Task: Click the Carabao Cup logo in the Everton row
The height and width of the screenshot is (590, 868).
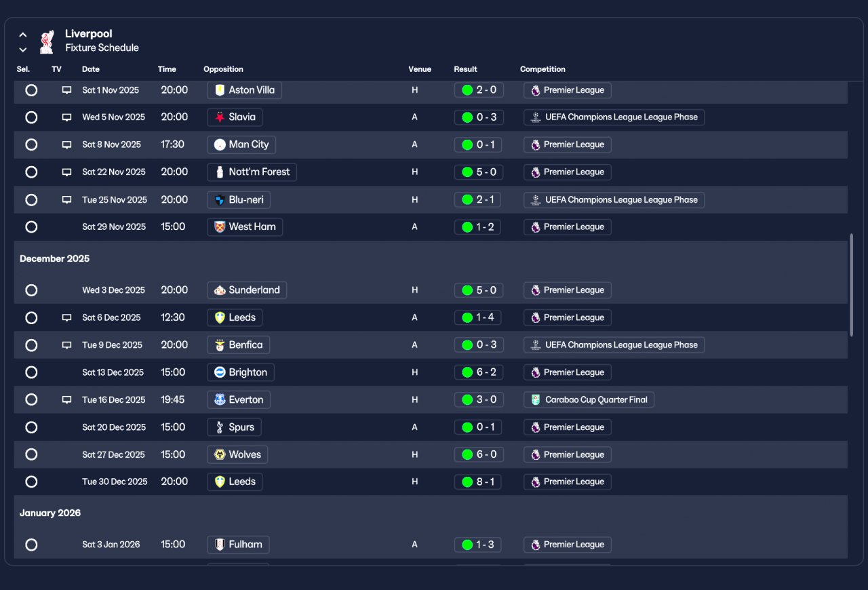Action: [536, 400]
